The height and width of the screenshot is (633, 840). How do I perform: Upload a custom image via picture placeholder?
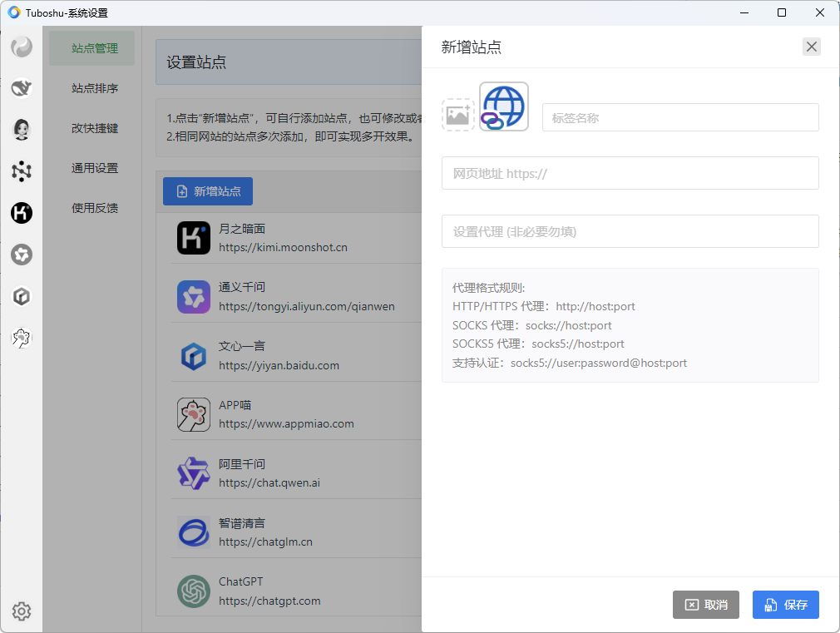coord(457,115)
